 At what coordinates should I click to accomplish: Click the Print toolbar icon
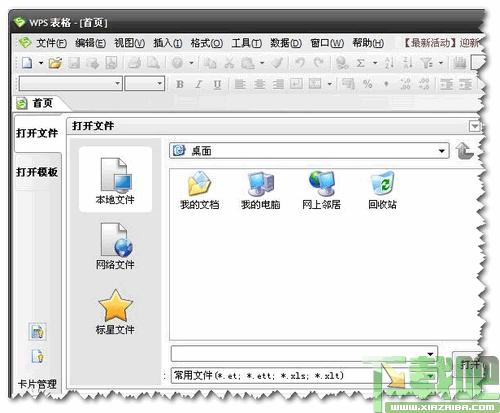click(x=134, y=63)
